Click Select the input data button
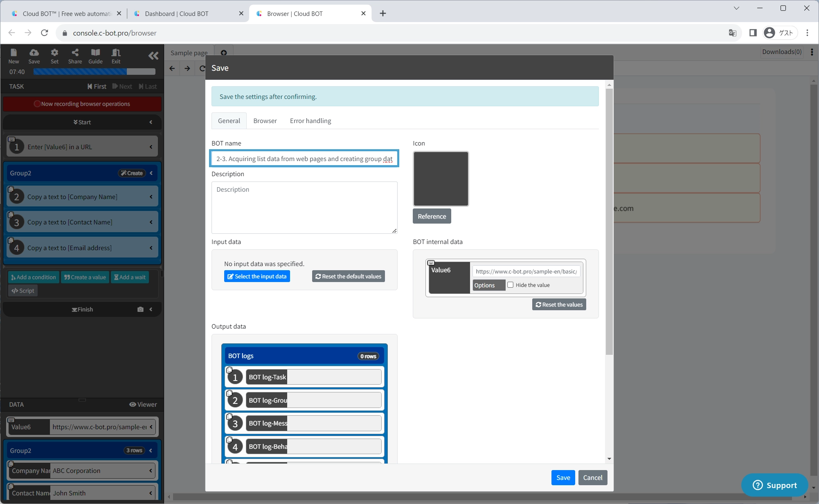The image size is (819, 504). click(257, 276)
